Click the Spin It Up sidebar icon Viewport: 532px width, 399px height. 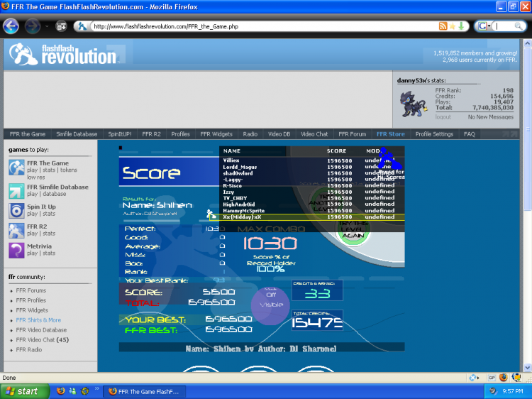pos(16,211)
